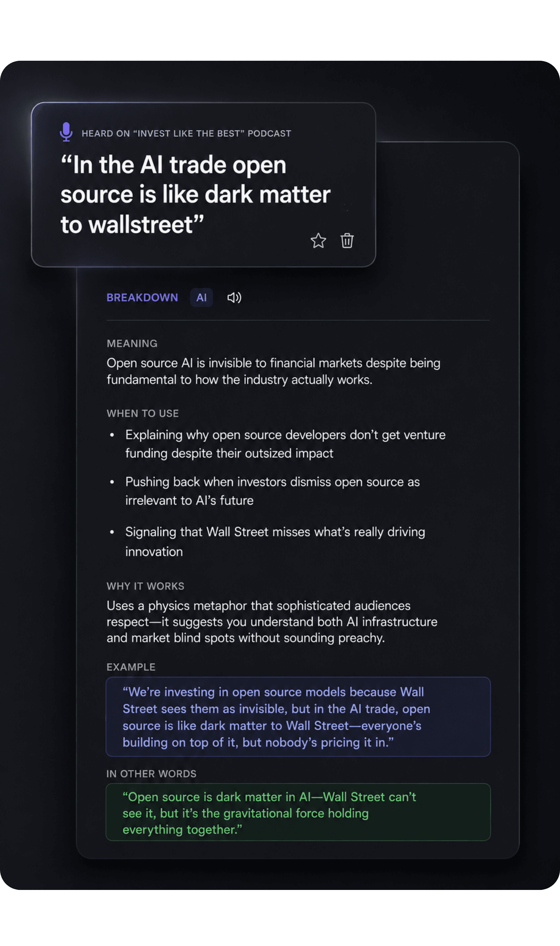Click the podcast source label

point(186,133)
